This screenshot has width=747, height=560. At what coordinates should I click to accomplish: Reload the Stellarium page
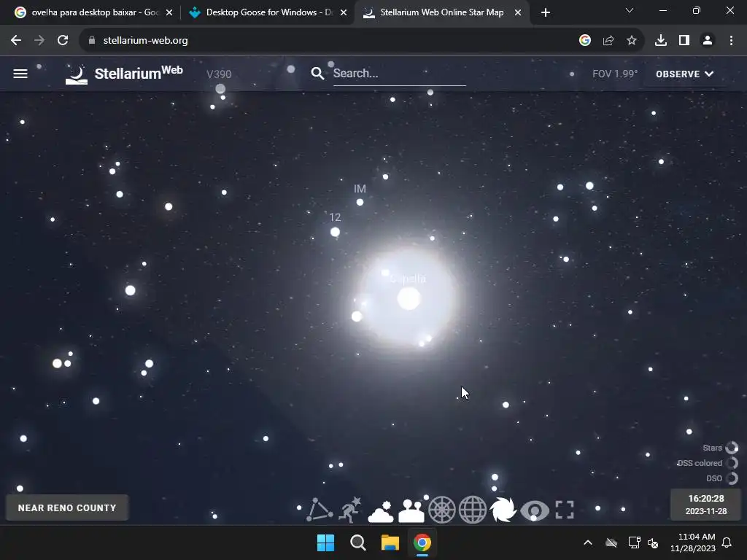tap(63, 41)
